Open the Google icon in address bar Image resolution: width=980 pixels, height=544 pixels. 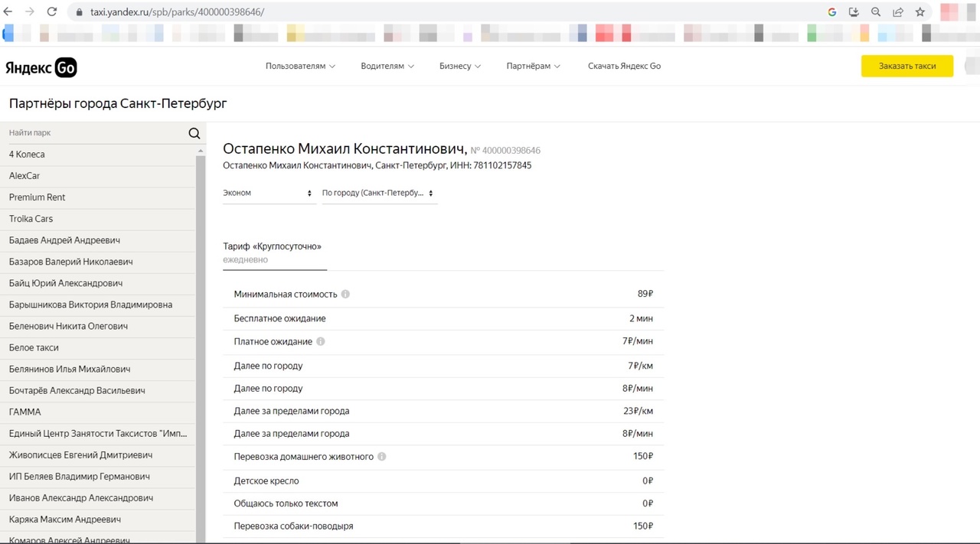click(x=832, y=12)
